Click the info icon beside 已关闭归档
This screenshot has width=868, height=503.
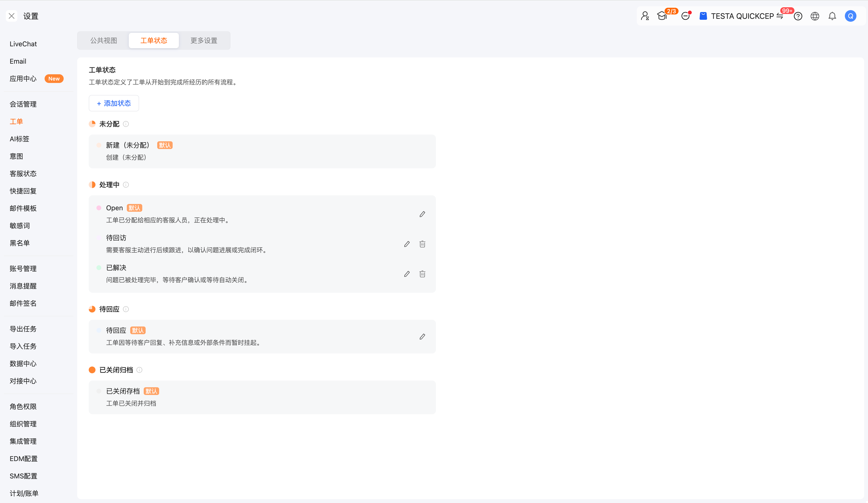[x=140, y=370]
